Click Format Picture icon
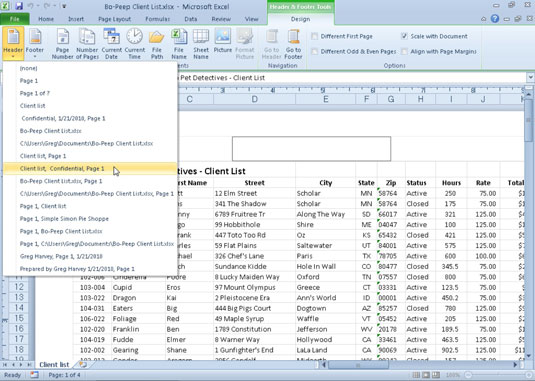This screenshot has height=381, width=535. pos(245,44)
